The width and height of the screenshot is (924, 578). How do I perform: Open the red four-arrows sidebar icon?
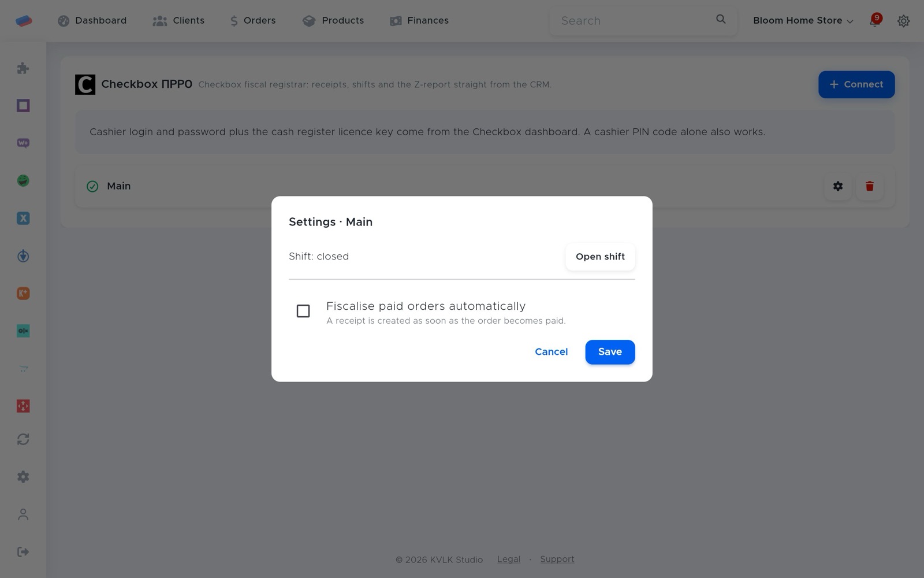coord(23,406)
